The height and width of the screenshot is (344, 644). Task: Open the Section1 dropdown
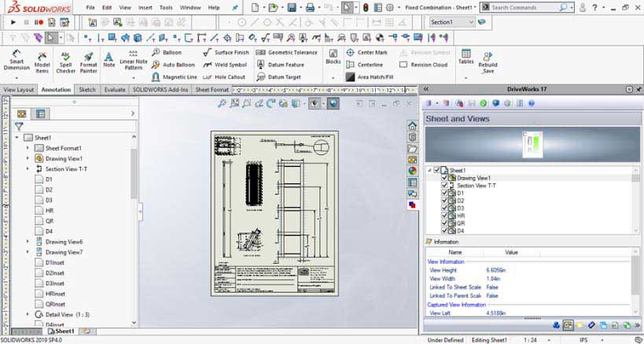click(453, 22)
